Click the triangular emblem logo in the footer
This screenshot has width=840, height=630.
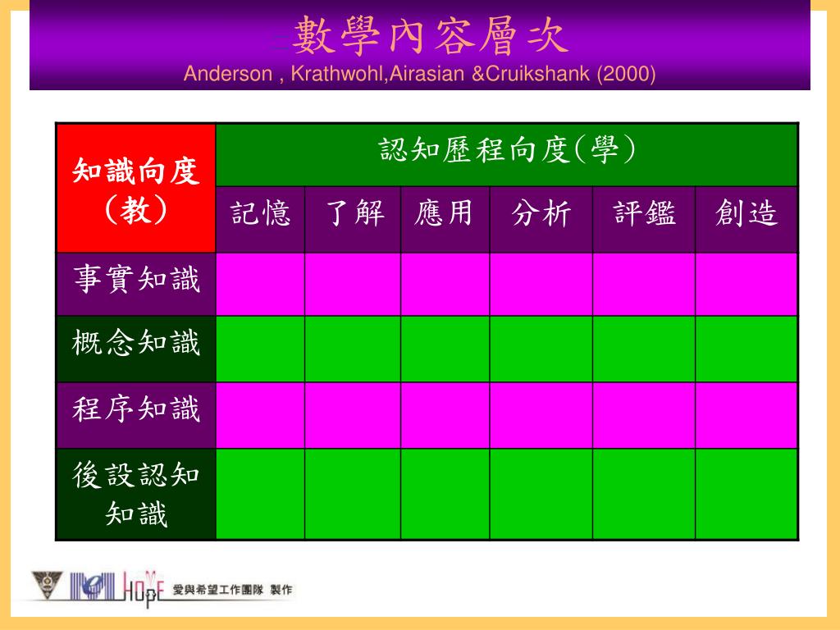coord(47,585)
